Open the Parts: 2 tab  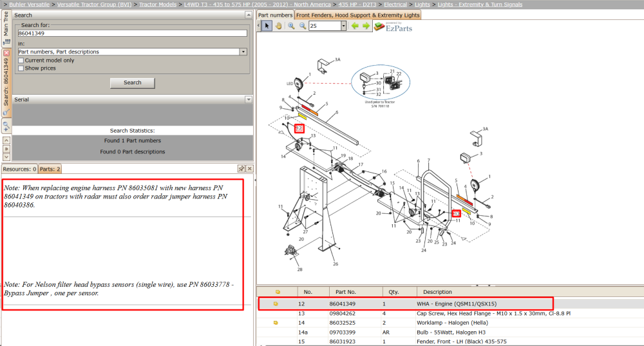[x=50, y=169]
